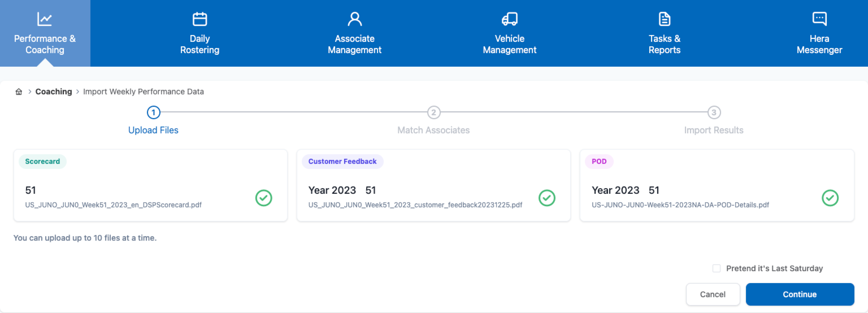Click POD file green checkmark icon

[830, 198]
